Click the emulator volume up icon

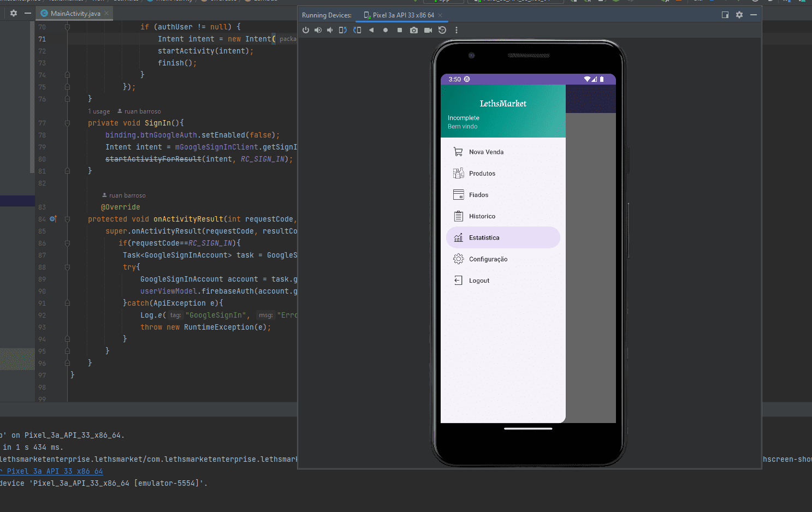[318, 30]
